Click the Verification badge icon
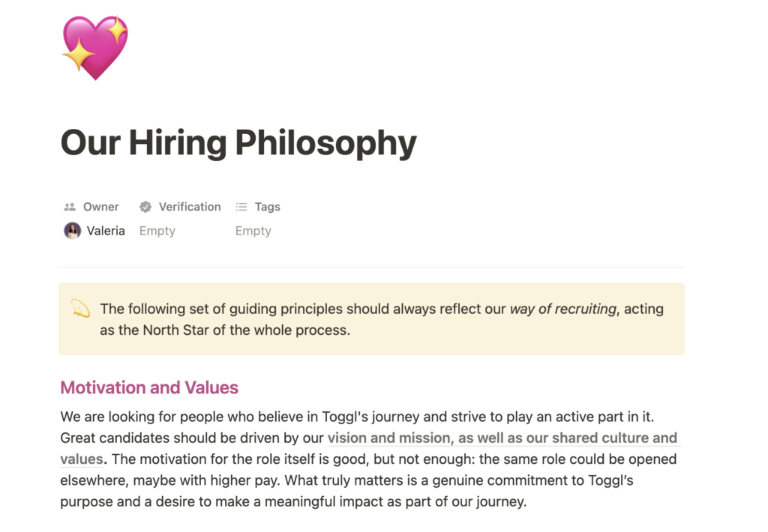Image resolution: width=768 pixels, height=532 pixels. (145, 207)
